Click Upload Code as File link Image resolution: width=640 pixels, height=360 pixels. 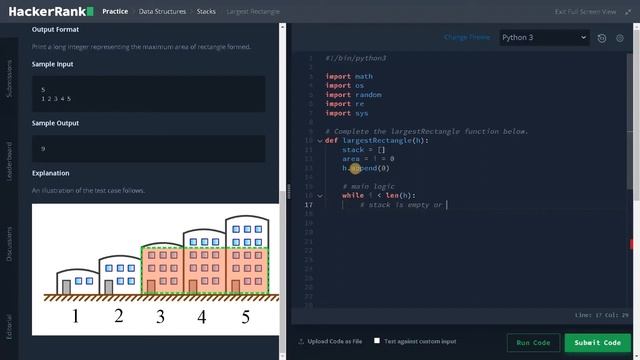(335, 341)
